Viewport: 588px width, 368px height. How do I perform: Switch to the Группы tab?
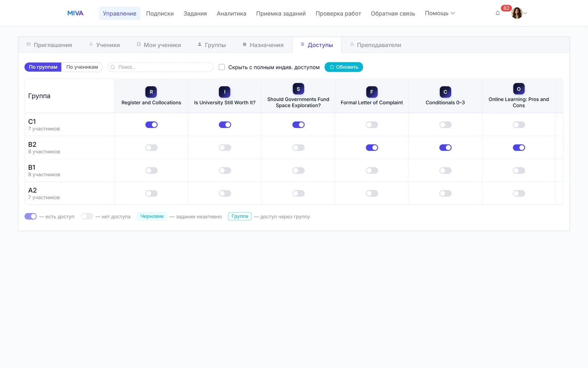point(212,45)
